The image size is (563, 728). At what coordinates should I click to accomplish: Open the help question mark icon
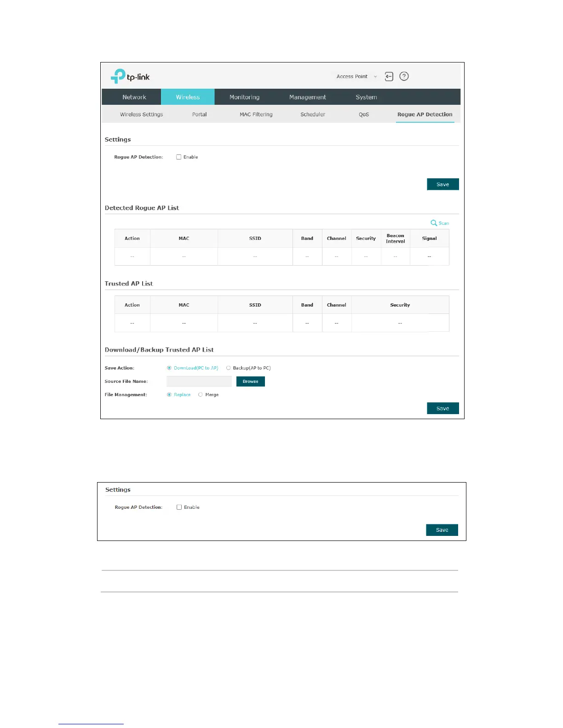click(404, 76)
